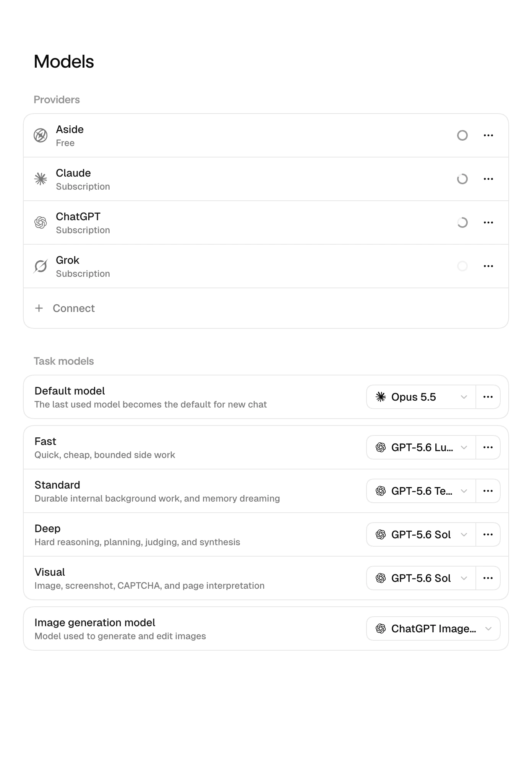Open the more options menu for Claude
This screenshot has height=773, width=532.
pos(488,179)
